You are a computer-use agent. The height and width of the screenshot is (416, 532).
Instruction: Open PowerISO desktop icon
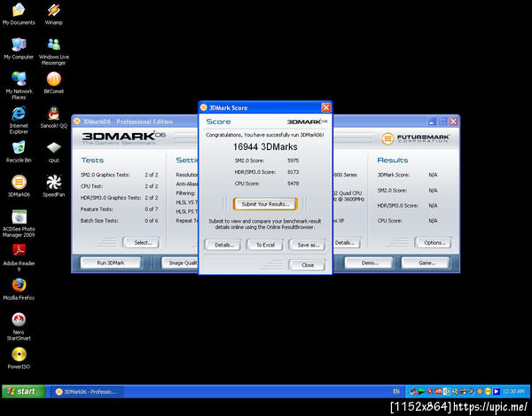point(19,358)
